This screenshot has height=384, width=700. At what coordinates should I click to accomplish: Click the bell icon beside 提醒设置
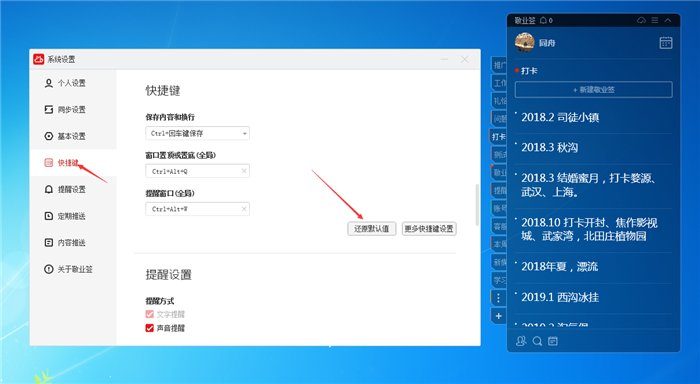(x=49, y=189)
